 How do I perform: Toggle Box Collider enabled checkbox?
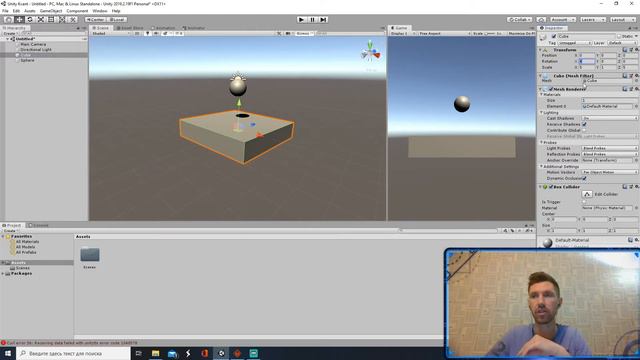point(551,187)
